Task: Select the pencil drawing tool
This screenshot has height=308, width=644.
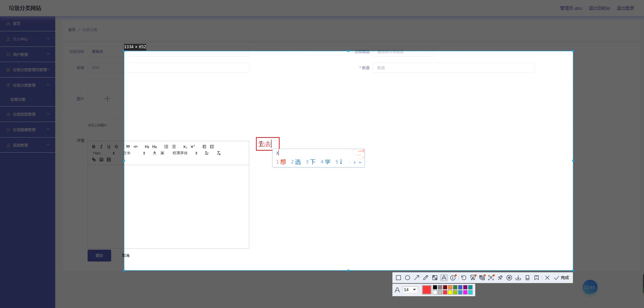Action: click(426, 278)
